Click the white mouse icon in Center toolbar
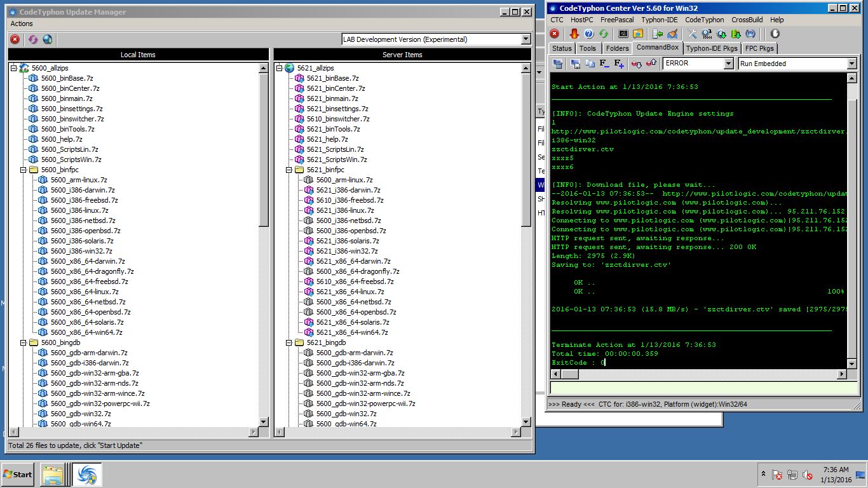Viewport: 868px width, 488px height. tap(775, 34)
